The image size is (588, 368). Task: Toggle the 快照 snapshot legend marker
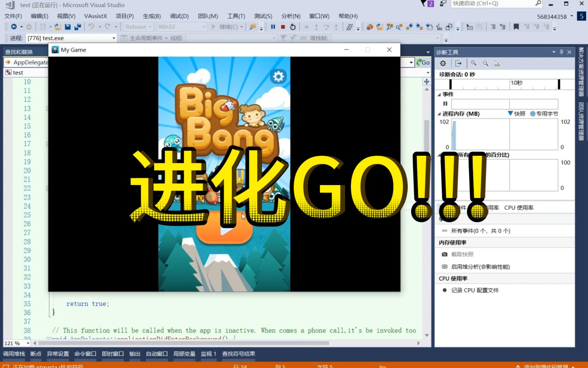pos(510,113)
